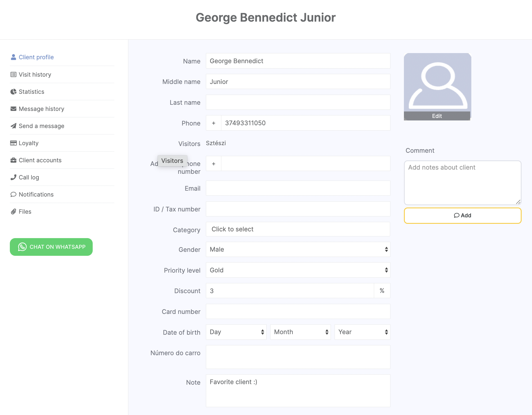Click the Visit history list icon

click(13, 75)
